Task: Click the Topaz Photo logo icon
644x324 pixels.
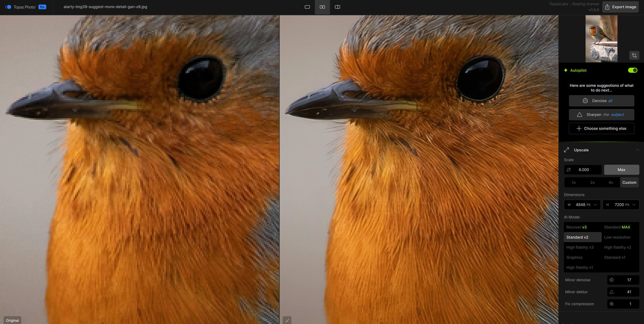Action: [8, 7]
